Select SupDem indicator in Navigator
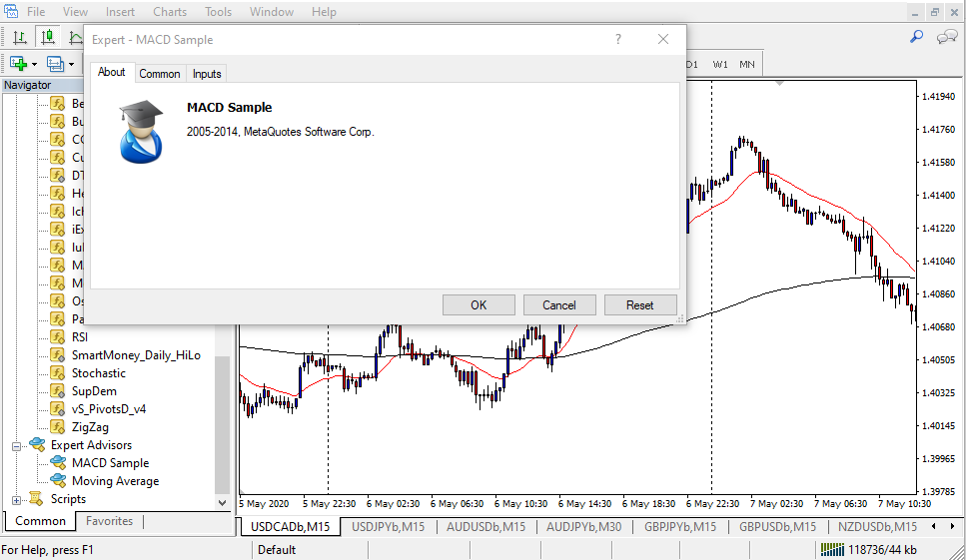Viewport: 966px width, 560px height. [x=94, y=390]
